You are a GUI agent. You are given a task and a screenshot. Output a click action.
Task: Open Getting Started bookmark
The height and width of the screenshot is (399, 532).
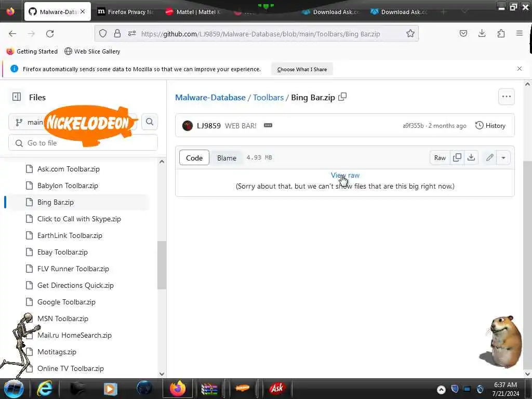click(32, 51)
